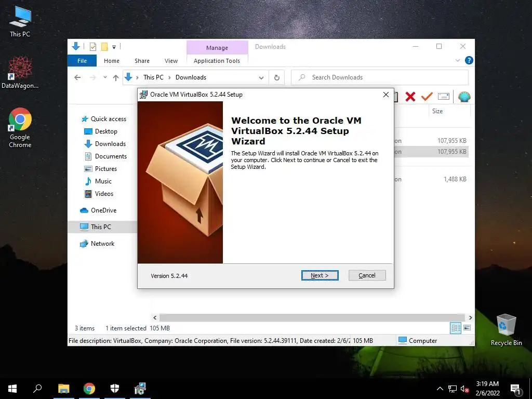Click the Search Downloads field

coord(380,77)
